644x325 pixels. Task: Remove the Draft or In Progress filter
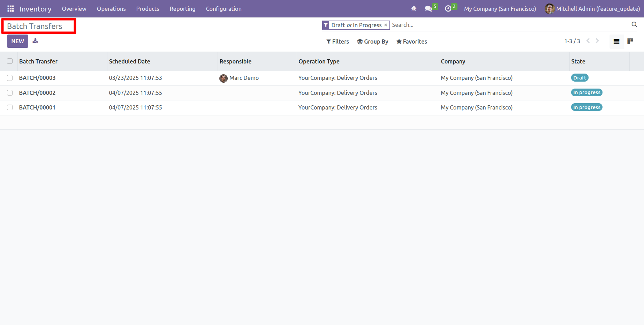point(386,25)
